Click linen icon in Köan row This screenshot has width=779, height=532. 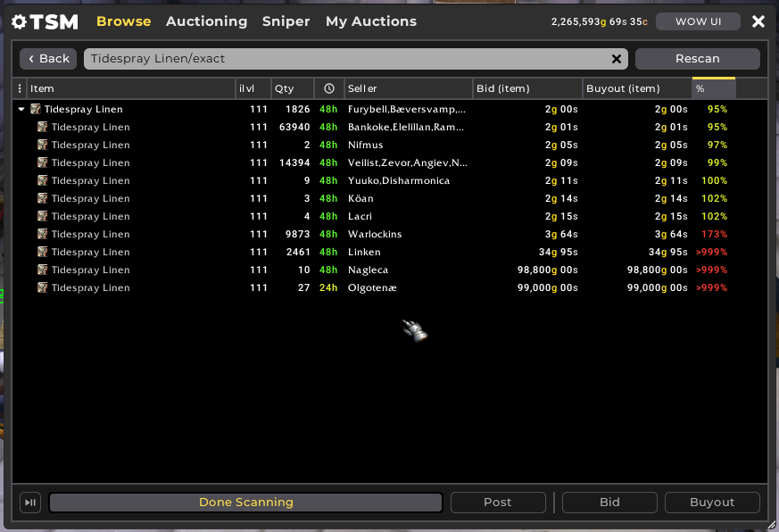tap(42, 198)
